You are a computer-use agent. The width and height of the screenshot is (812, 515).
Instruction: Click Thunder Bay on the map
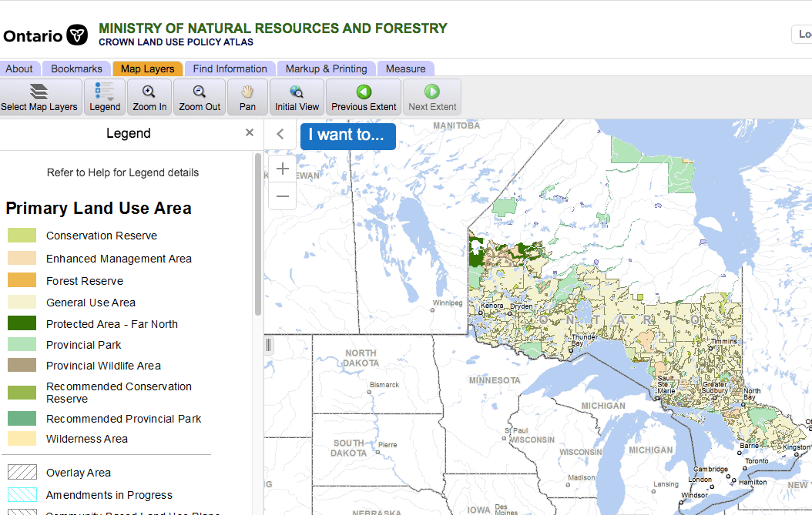pos(584,340)
